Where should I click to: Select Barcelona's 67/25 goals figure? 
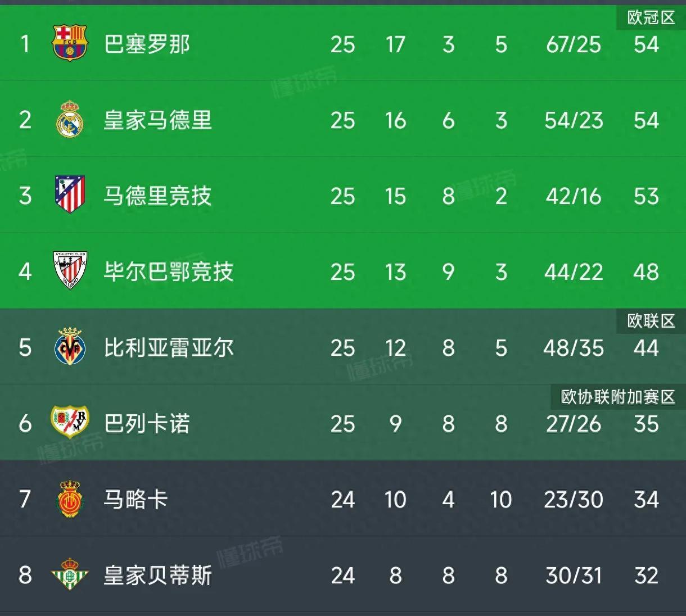[573, 44]
